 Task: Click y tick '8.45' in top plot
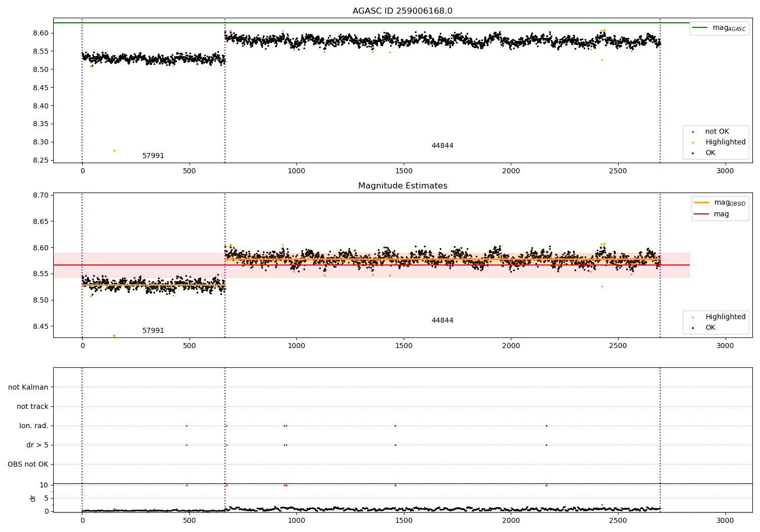(x=40, y=88)
